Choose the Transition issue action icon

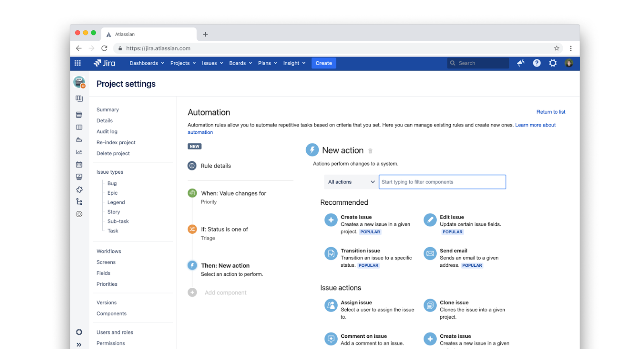(x=331, y=253)
